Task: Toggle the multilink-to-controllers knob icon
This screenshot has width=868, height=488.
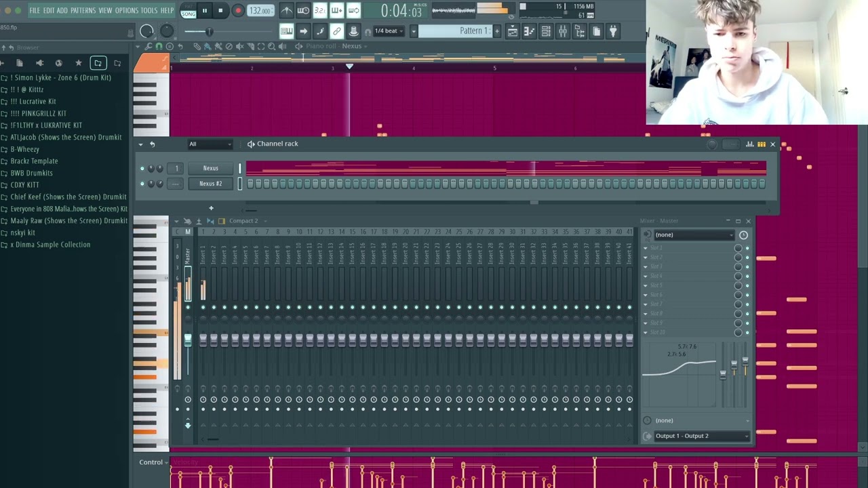Action: [353, 31]
